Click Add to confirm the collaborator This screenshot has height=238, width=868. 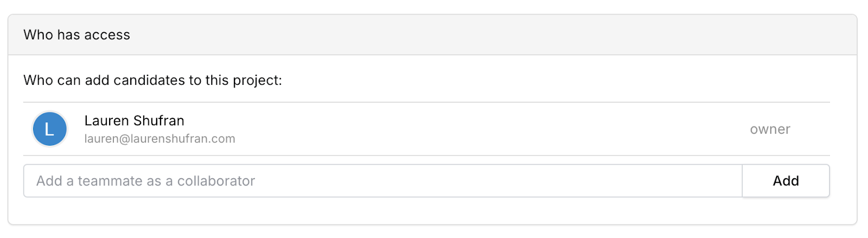point(786,181)
